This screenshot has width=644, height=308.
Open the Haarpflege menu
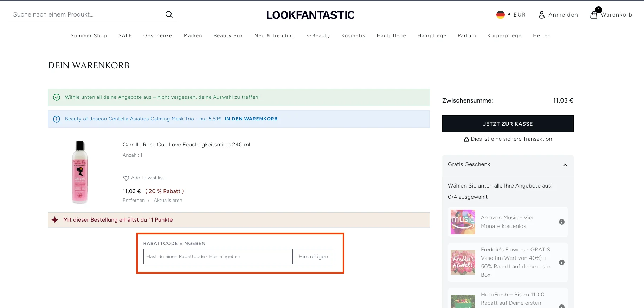click(432, 35)
